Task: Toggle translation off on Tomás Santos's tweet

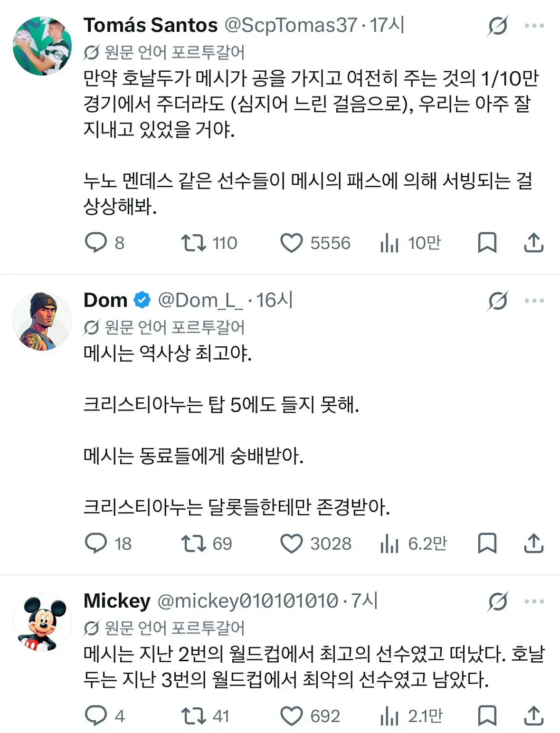Action: pos(497,26)
